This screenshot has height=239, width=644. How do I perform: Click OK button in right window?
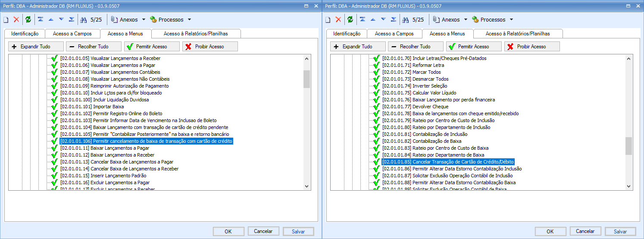pyautogui.click(x=550, y=232)
